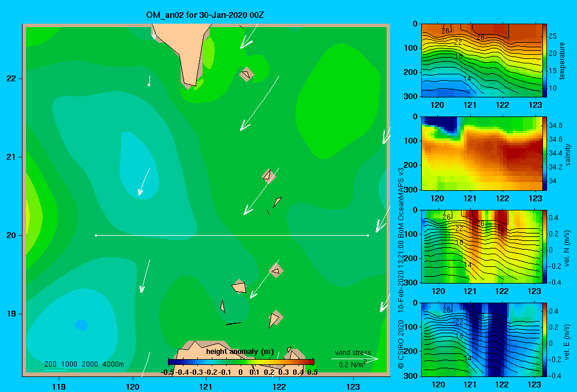
Task: Click the '© CSIRO 2020' vertical credit text
Action: (x=401, y=344)
